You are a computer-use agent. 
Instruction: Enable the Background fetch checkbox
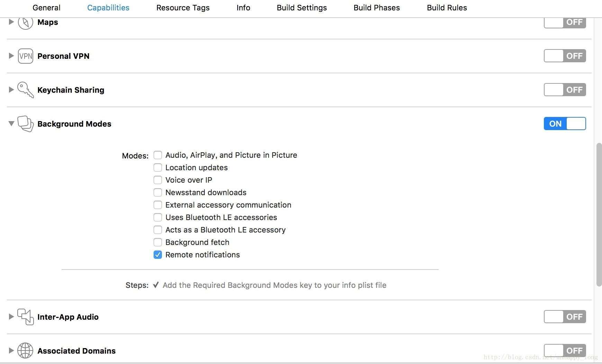[x=158, y=243]
